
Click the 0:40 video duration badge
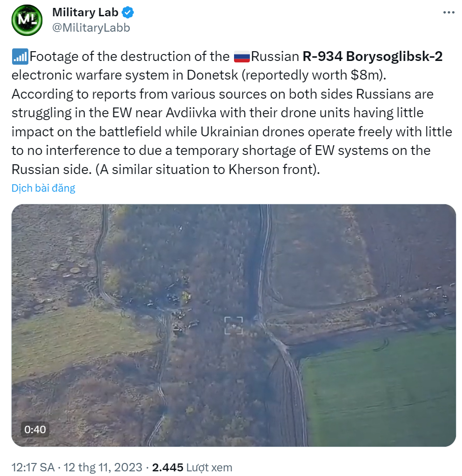[x=35, y=429]
